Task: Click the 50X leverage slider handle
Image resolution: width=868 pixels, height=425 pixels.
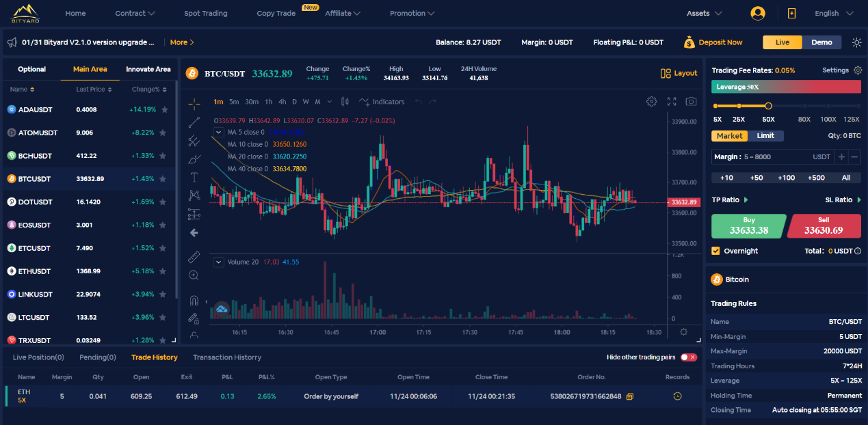Action: pyautogui.click(x=768, y=106)
